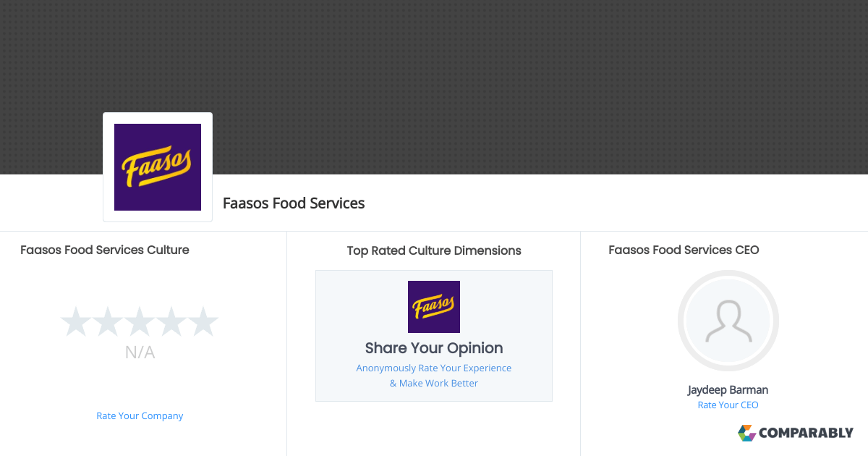868x456 pixels.
Task: Click the large Faasos logo in header
Action: coord(158,167)
